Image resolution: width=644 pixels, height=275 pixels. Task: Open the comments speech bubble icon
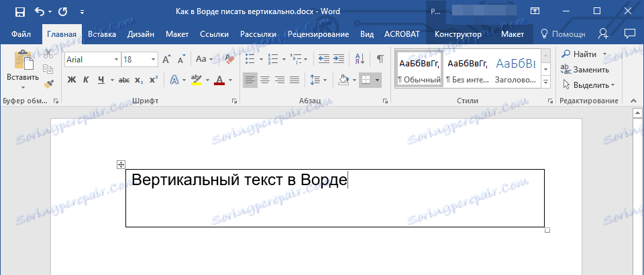tap(629, 34)
